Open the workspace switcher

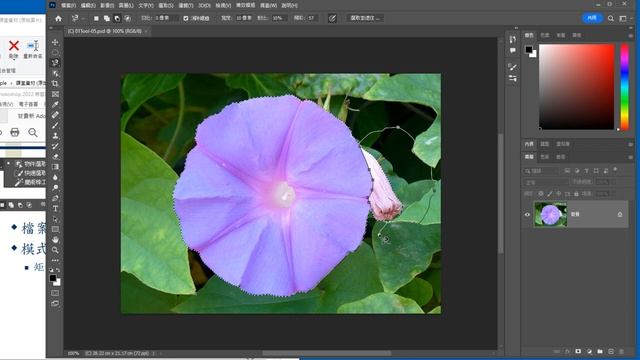click(623, 18)
